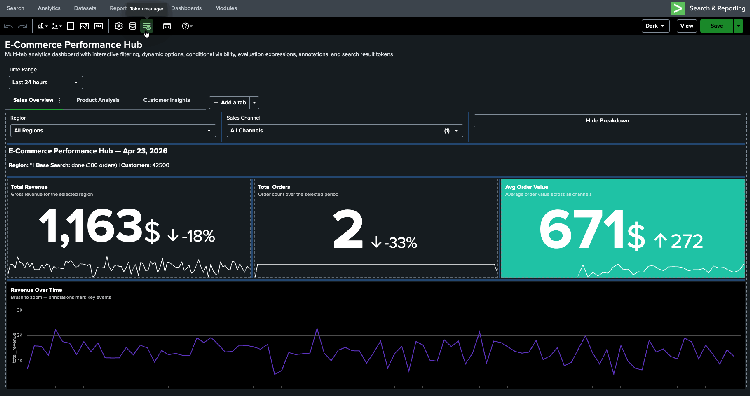Viewport: 750px width, 396px height.
Task: Open the Dark theme dropdown
Action: click(x=655, y=26)
